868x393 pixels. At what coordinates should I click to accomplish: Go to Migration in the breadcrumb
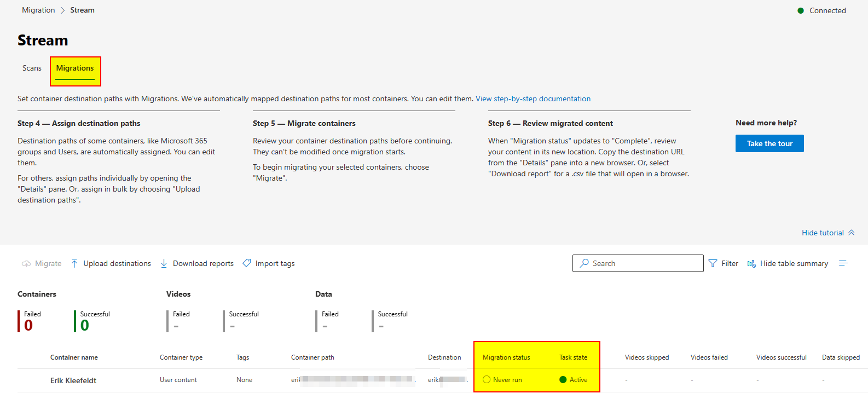(38, 10)
